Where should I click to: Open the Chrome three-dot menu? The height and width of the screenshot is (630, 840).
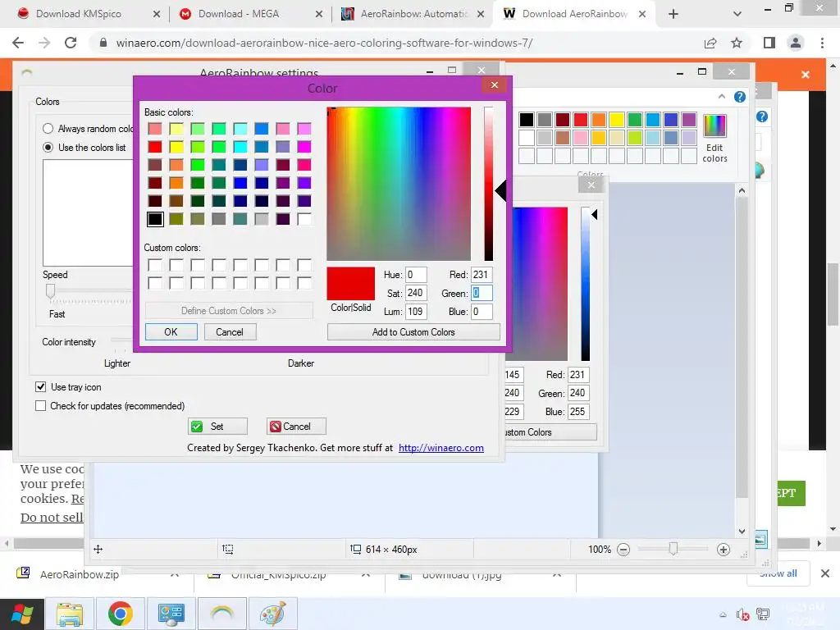pos(822,43)
